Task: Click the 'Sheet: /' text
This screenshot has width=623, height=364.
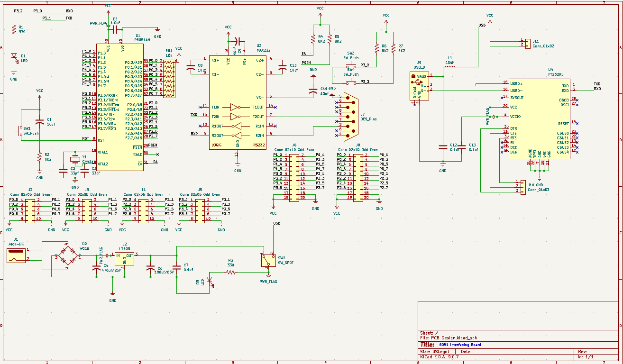Action: point(429,333)
